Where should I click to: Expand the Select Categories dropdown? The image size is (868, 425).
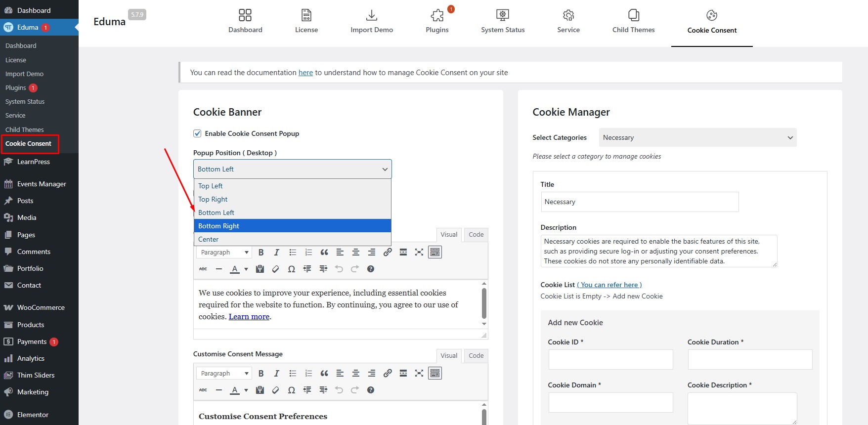697,138
